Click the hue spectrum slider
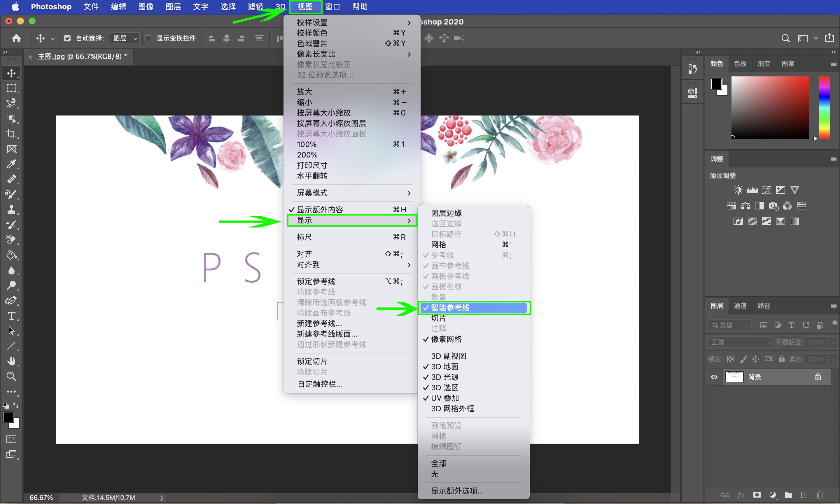840x504 pixels. click(x=824, y=107)
